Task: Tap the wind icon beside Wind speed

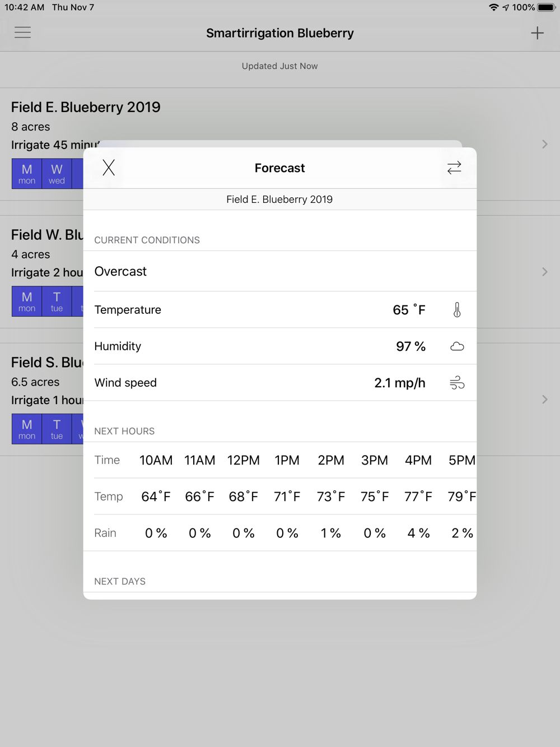Action: click(457, 383)
